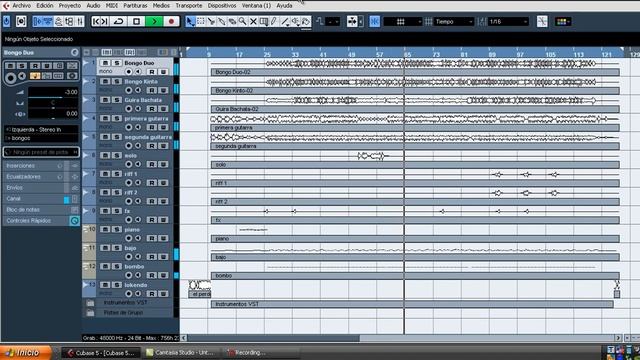The image size is (640, 360).
Task: Select the Glue tool
Action: [222, 22]
